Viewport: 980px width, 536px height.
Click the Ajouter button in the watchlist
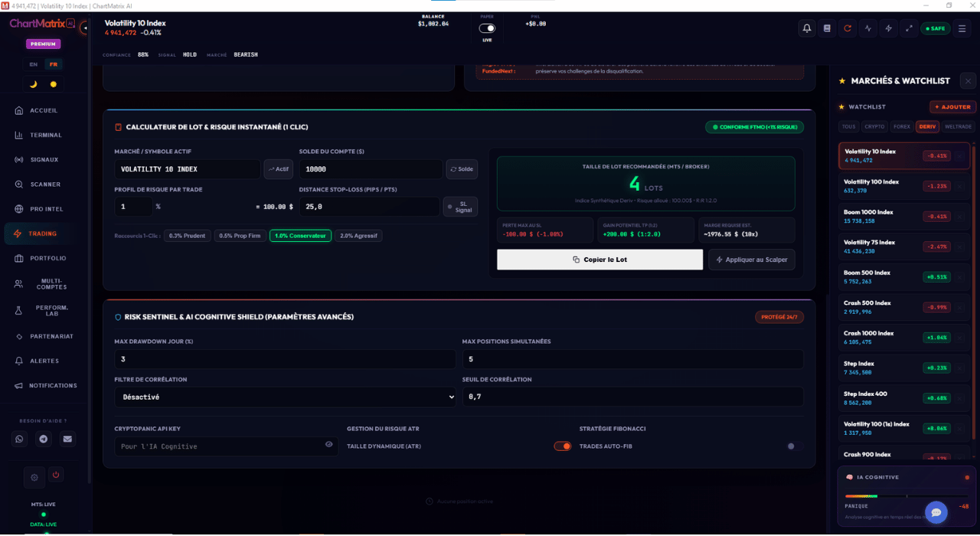point(952,107)
